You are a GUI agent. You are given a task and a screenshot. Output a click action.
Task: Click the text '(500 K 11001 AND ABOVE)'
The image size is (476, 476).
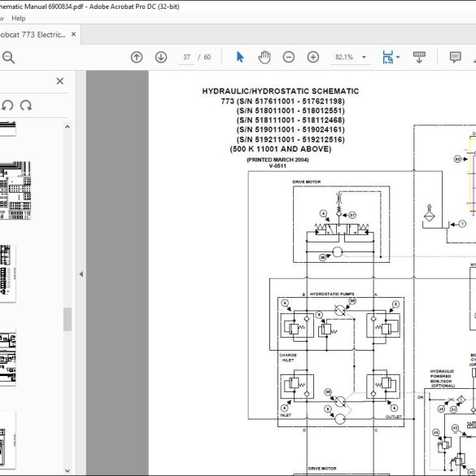click(281, 149)
